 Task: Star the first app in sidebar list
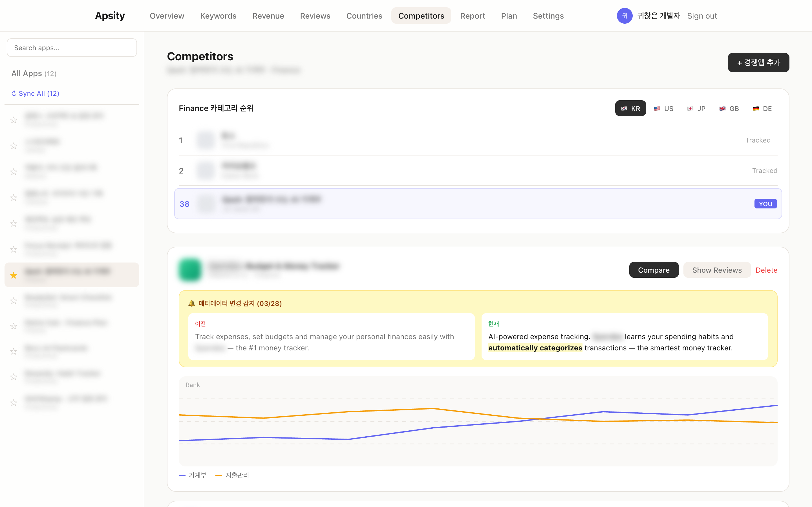(14, 120)
